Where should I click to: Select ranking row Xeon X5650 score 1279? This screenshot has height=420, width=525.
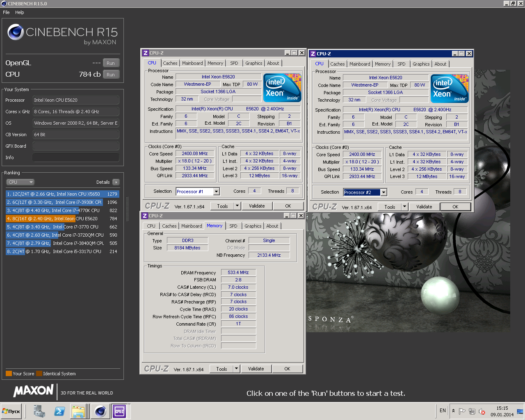click(x=62, y=194)
